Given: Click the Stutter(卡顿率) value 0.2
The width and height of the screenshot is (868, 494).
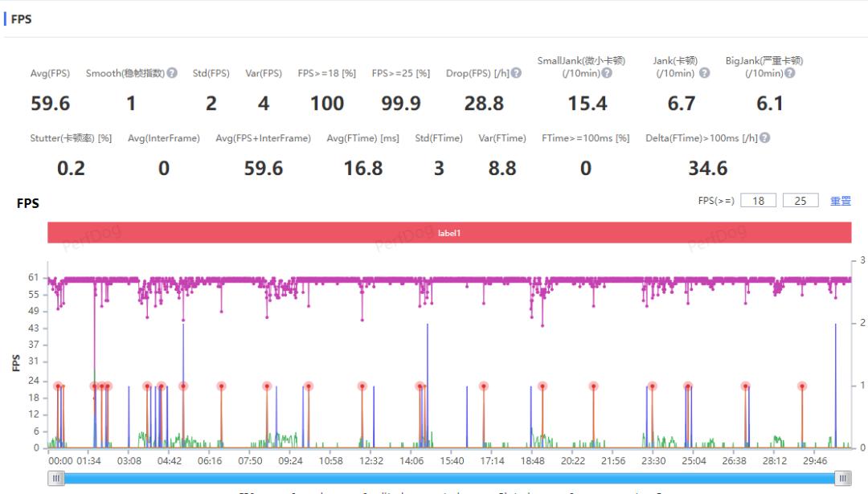Looking at the screenshot, I should 71,168.
